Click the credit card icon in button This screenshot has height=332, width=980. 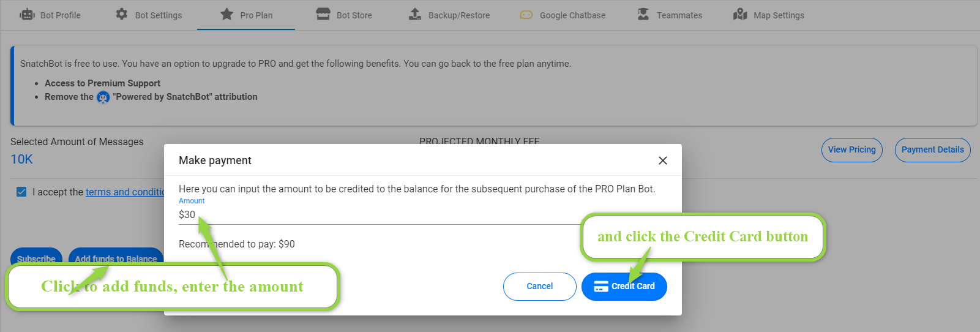[x=601, y=287]
